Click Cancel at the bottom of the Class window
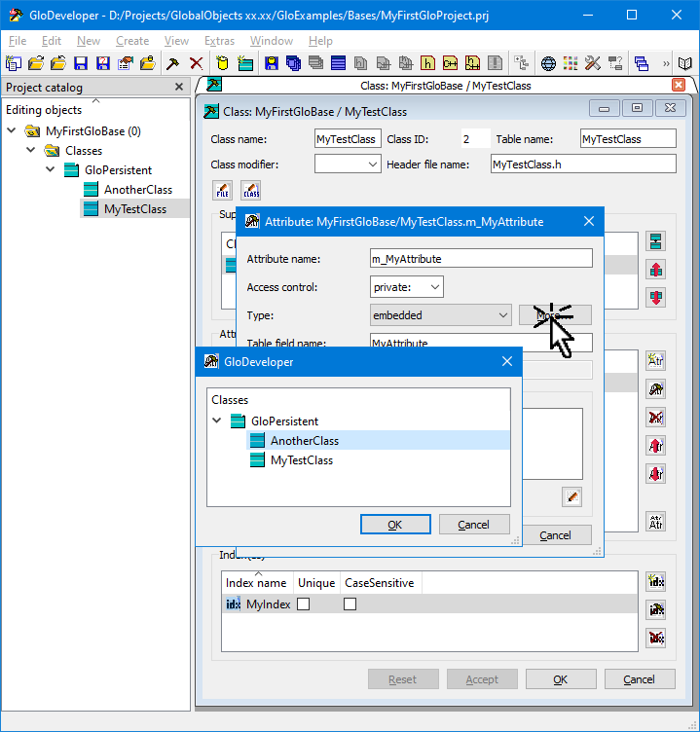Viewport: 700px width, 732px height. pyautogui.click(x=640, y=679)
